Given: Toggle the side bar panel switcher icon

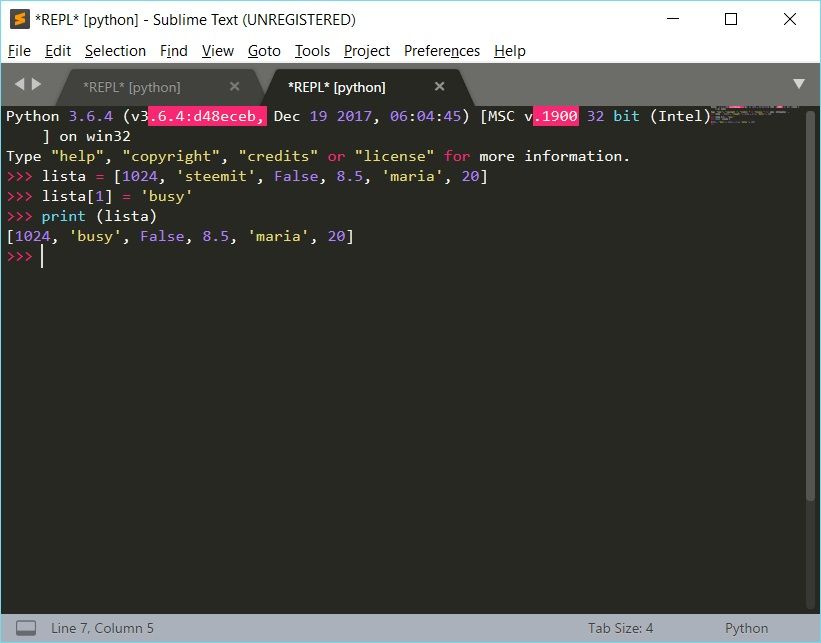Looking at the screenshot, I should tap(26, 628).
